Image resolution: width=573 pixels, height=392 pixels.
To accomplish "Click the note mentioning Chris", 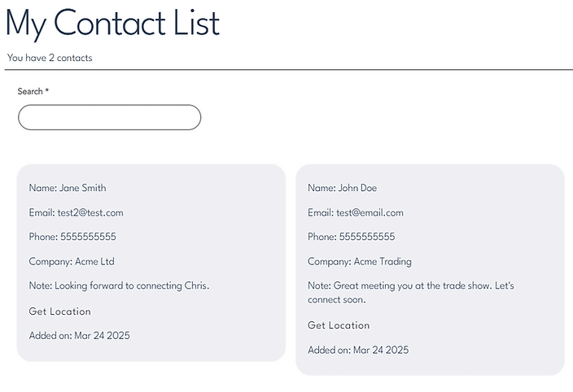I will (x=119, y=286).
